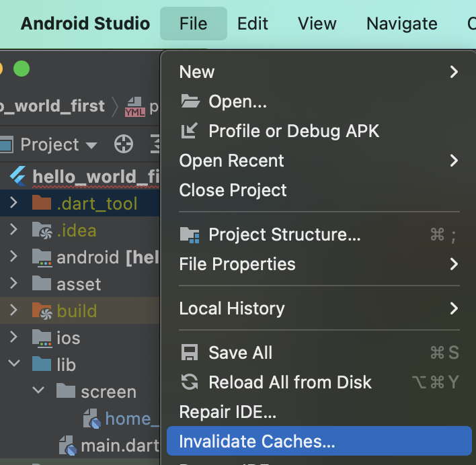
Task: Select the .dart_tool tree row label
Action: click(97, 204)
